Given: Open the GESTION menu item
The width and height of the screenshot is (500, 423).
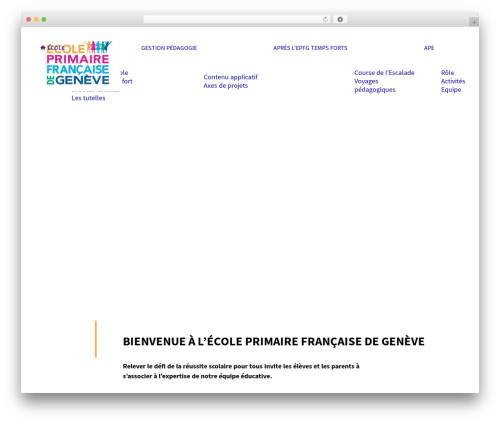Looking at the screenshot, I should tap(153, 48).
